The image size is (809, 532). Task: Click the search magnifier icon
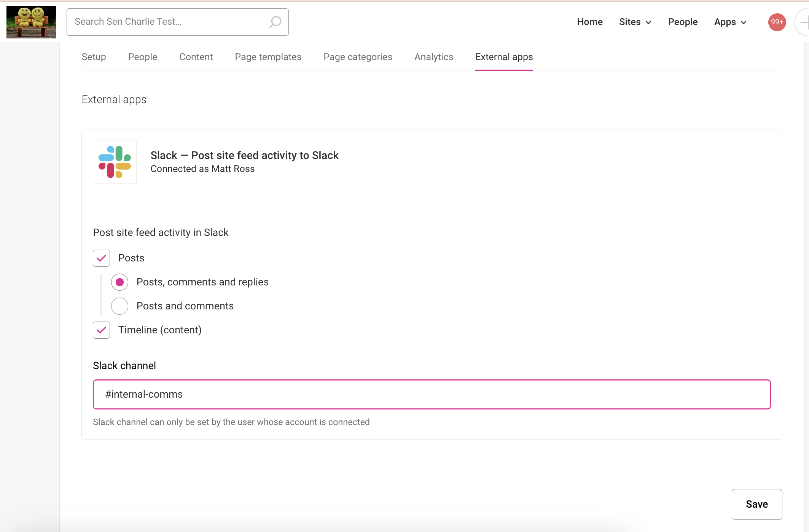(x=275, y=22)
